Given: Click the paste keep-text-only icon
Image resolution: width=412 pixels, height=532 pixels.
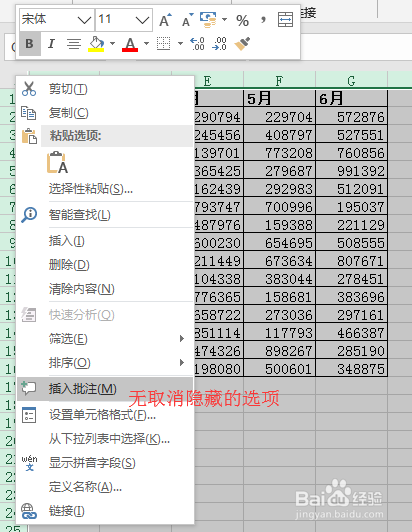Looking at the screenshot, I should pyautogui.click(x=57, y=163).
